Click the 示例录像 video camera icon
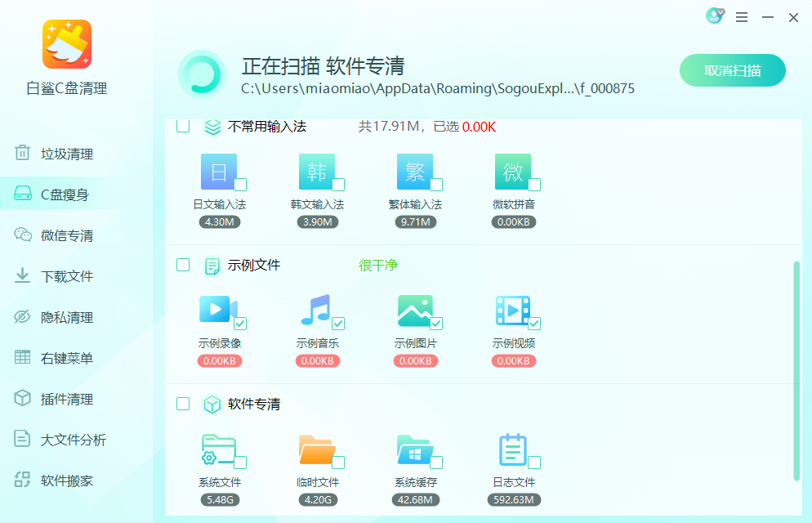812x523 pixels. coord(218,310)
